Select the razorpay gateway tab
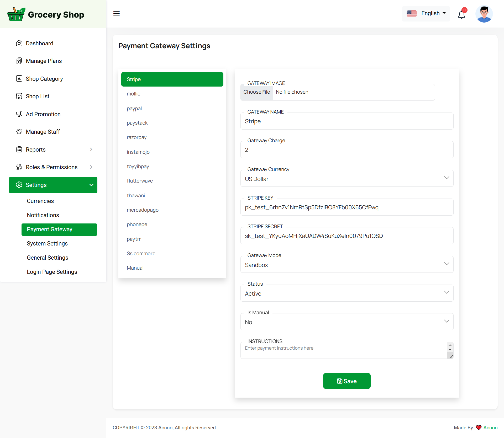This screenshot has width=504, height=438. [x=136, y=137]
